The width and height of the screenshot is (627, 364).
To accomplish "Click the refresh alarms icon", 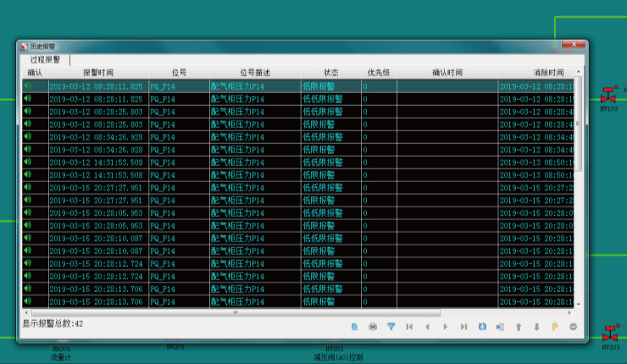I will 482,327.
